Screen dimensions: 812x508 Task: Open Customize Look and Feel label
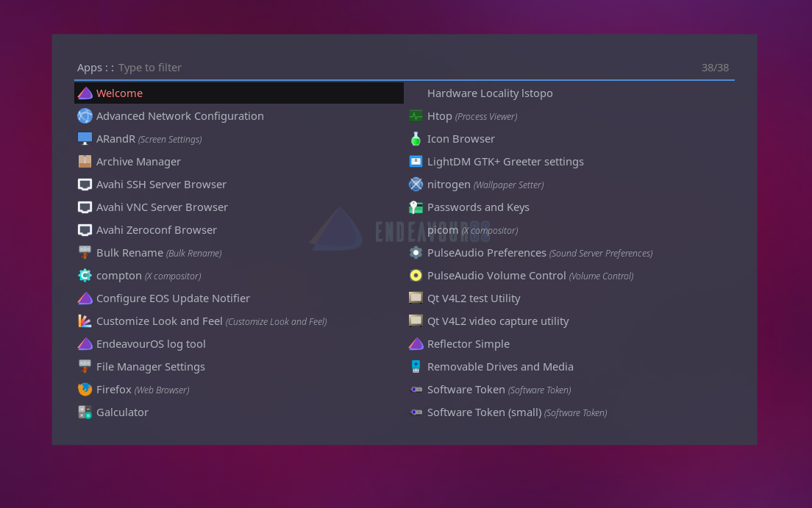(x=211, y=321)
